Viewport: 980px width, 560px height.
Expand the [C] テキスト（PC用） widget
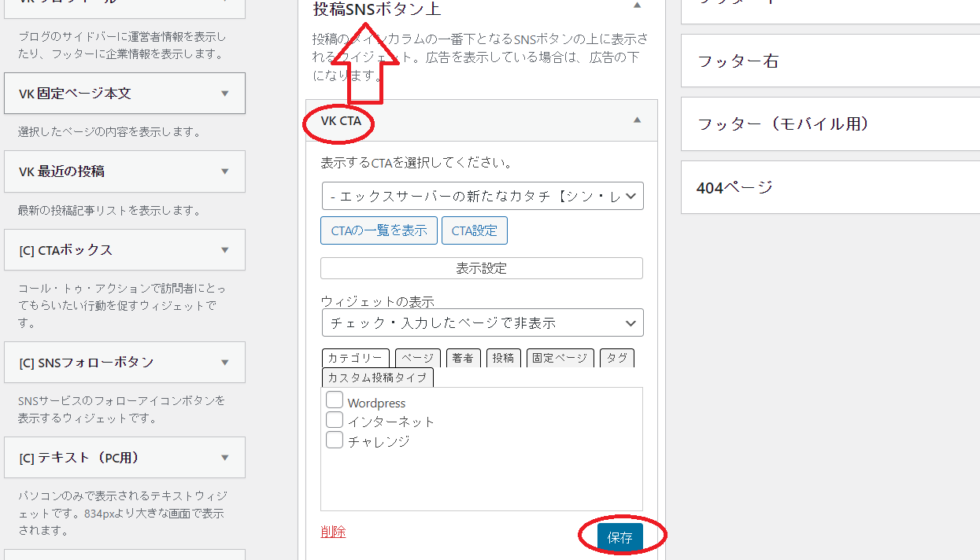pyautogui.click(x=225, y=458)
